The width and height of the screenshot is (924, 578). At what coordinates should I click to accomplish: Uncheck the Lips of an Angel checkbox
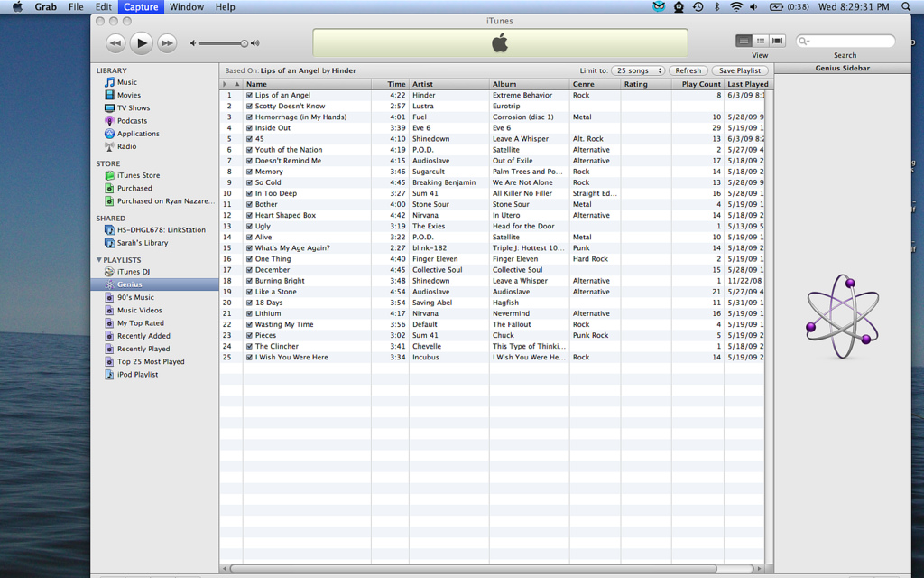(249, 95)
